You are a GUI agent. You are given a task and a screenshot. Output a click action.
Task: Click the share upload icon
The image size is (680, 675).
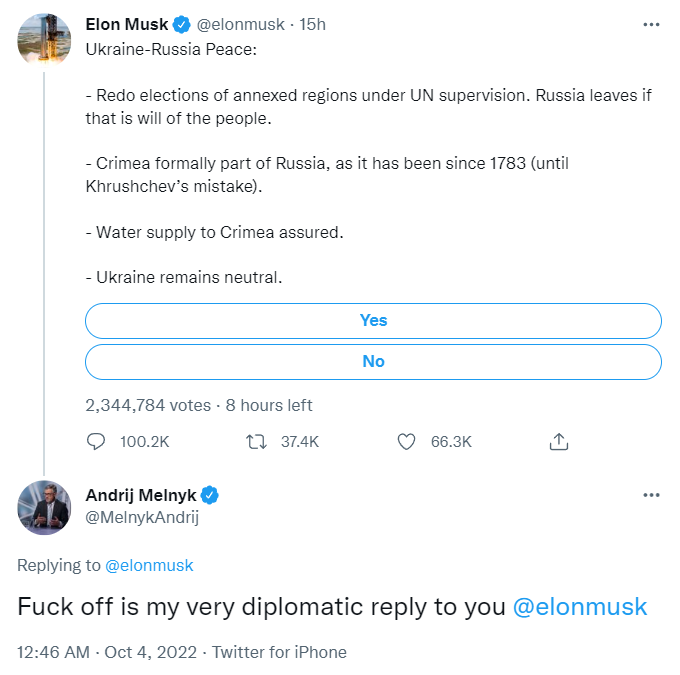(560, 441)
